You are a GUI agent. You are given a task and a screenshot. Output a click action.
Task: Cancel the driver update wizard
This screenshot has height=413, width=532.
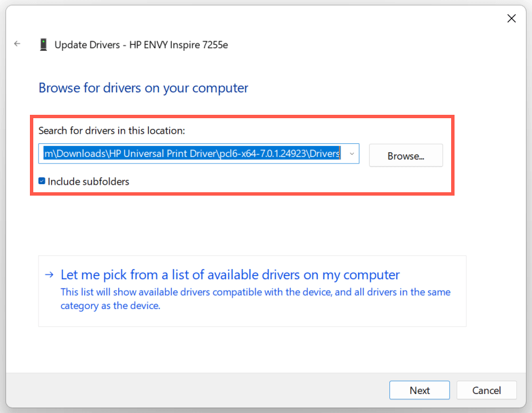[x=486, y=391]
